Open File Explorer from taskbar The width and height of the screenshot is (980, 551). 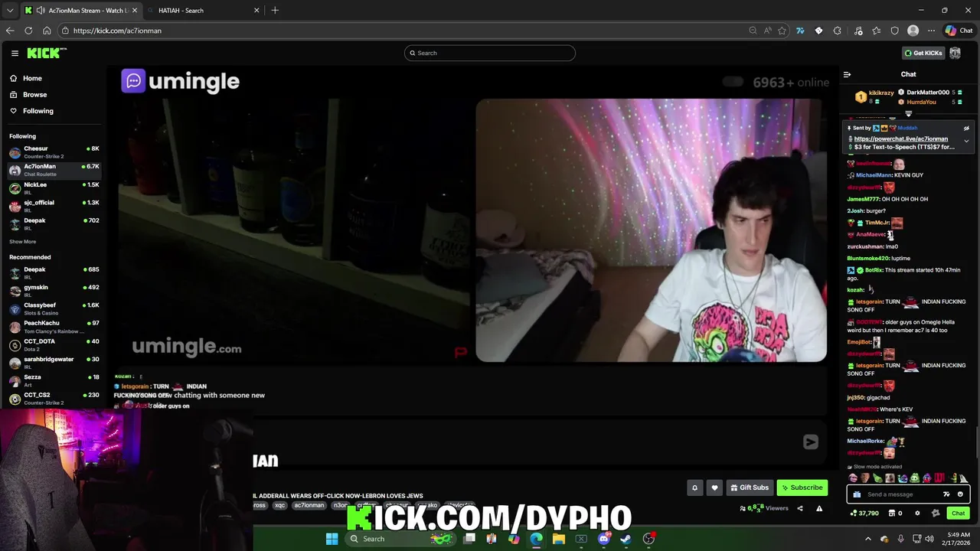[x=559, y=539]
